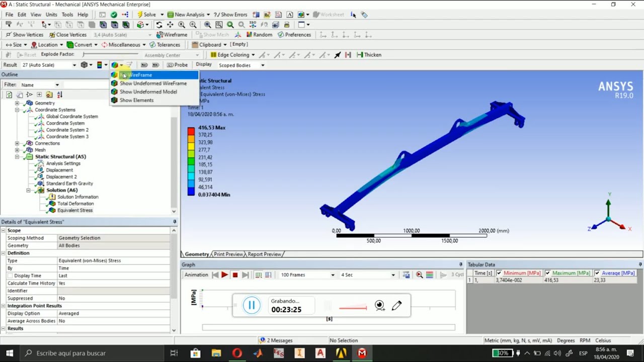Collapse the Solution (A6) tree node
The width and height of the screenshot is (644, 362).
28,191
